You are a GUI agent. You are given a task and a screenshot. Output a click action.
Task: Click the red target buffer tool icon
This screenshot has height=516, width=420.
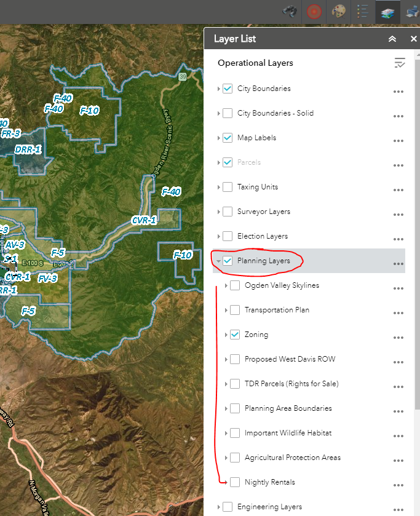tap(314, 12)
